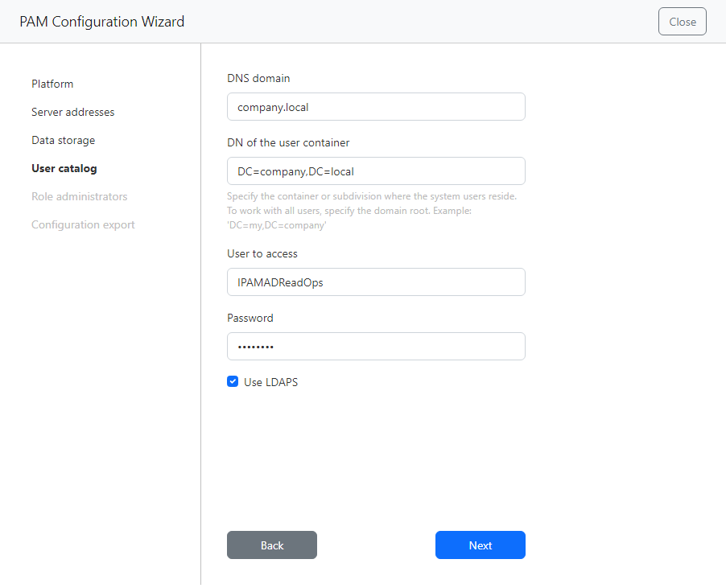Click the Password field label
Image resolution: width=726 pixels, height=588 pixels.
click(x=250, y=319)
